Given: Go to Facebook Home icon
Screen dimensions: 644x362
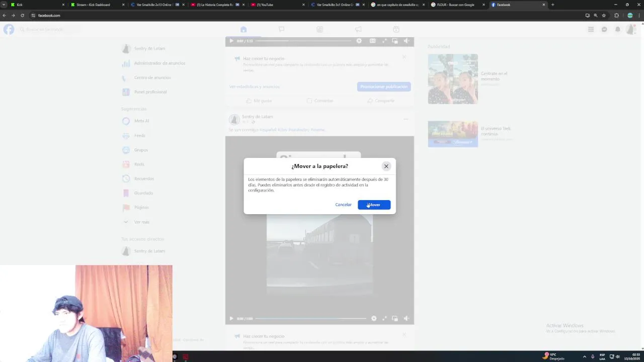Looking at the screenshot, I should pos(244,29).
